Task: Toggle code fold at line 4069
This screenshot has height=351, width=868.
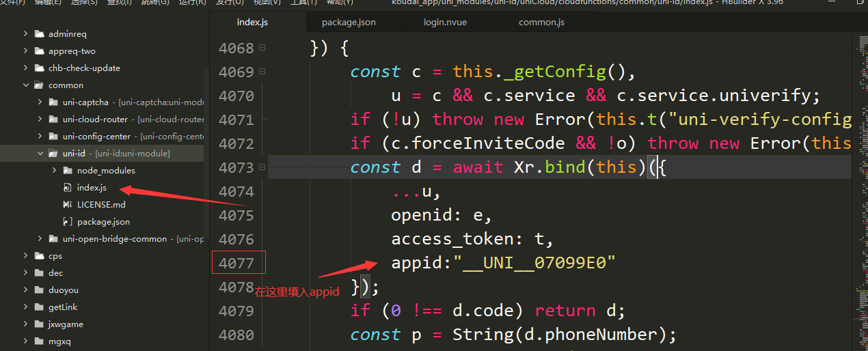Action: point(262,72)
